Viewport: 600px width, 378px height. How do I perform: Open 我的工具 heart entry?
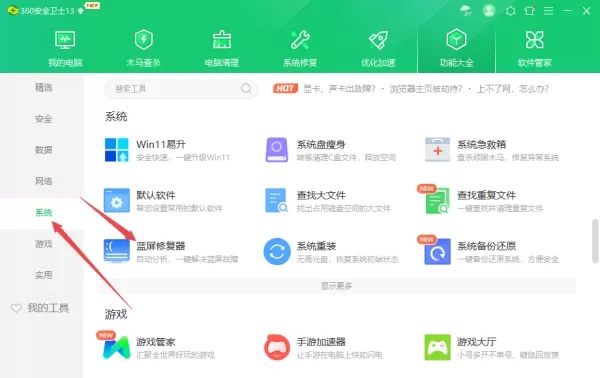pos(40,308)
